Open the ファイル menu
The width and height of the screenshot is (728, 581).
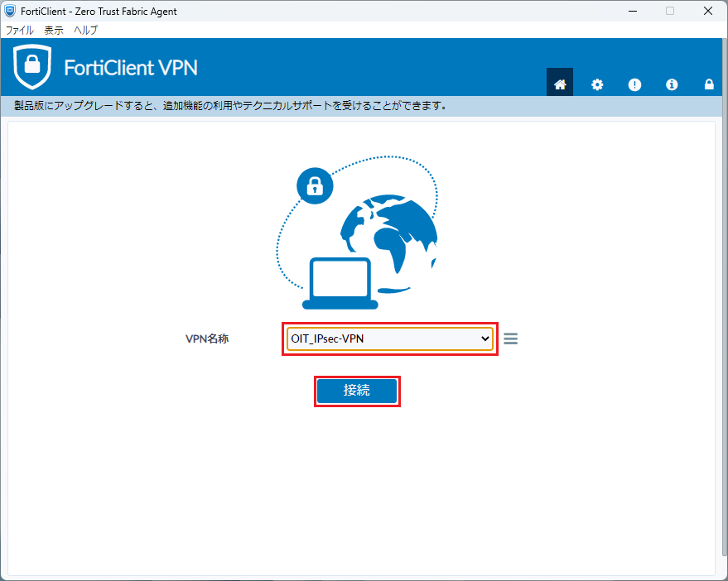tap(20, 30)
